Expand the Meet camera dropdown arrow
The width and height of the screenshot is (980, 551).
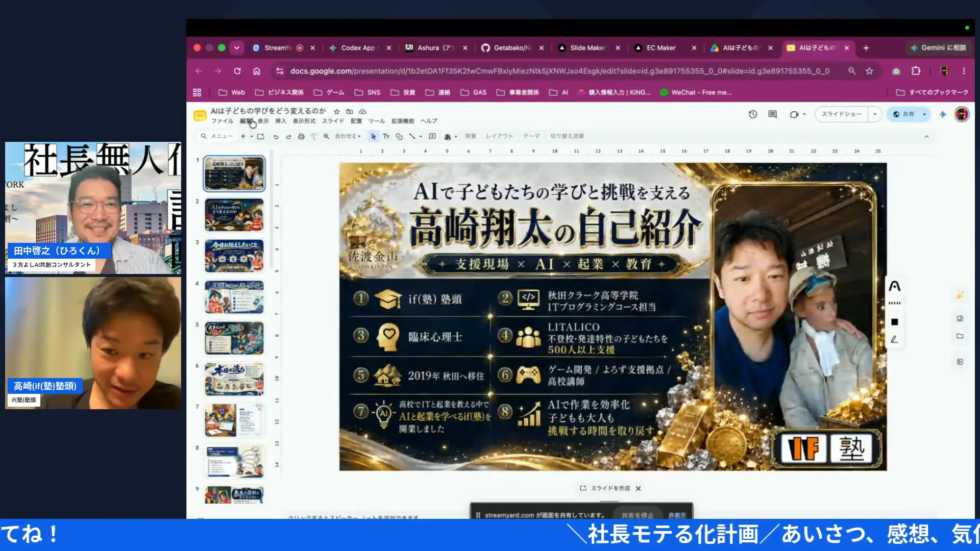coord(804,114)
